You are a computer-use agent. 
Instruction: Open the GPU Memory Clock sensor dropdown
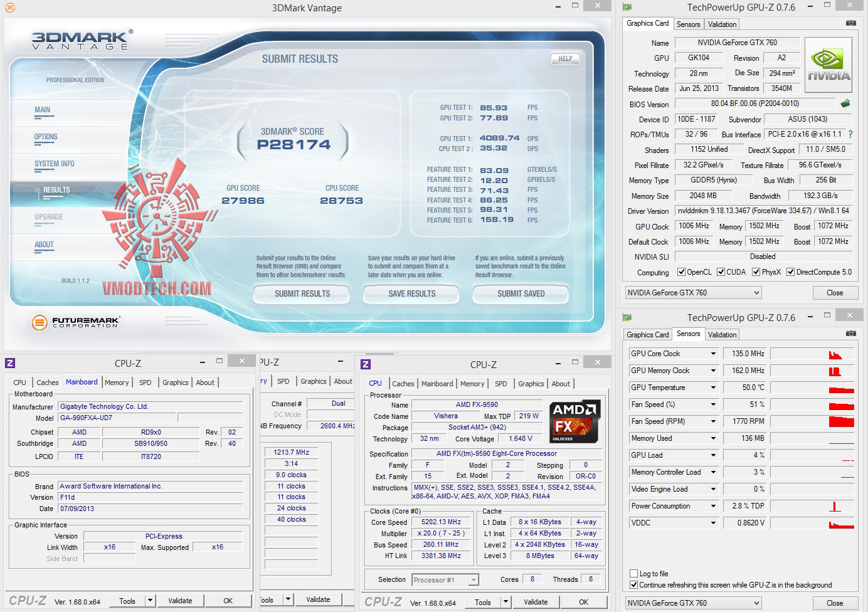(713, 371)
